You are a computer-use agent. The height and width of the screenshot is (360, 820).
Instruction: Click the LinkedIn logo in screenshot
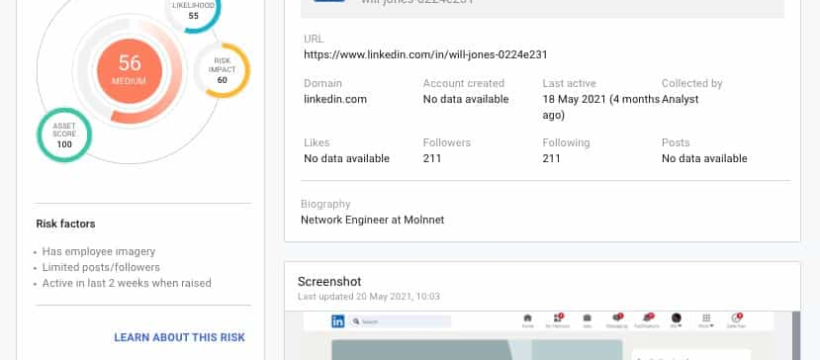tap(338, 321)
